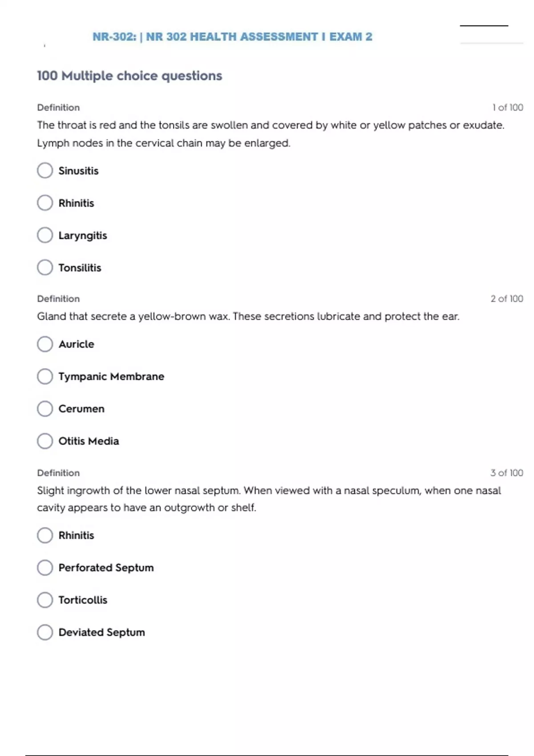Image resolution: width=534 pixels, height=756 pixels.
Task: Select the Otitis Media option
Action: tap(45, 441)
